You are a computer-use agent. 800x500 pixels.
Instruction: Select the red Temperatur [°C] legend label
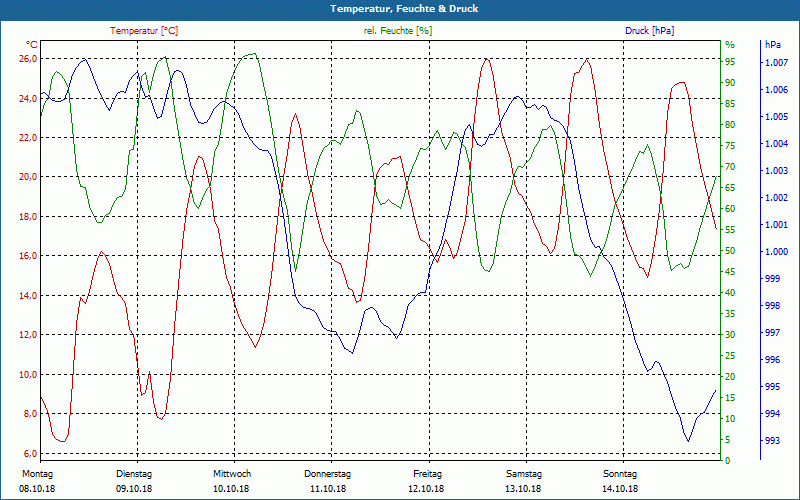(144, 31)
